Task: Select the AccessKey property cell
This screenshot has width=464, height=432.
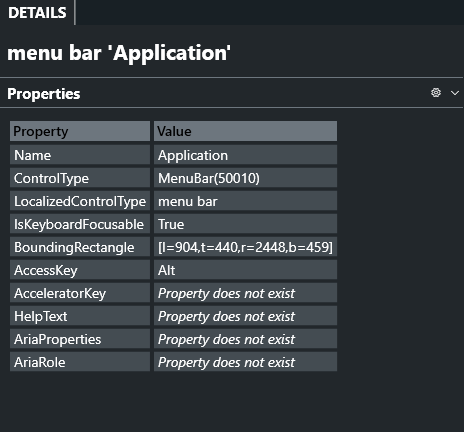Action: pos(80,270)
